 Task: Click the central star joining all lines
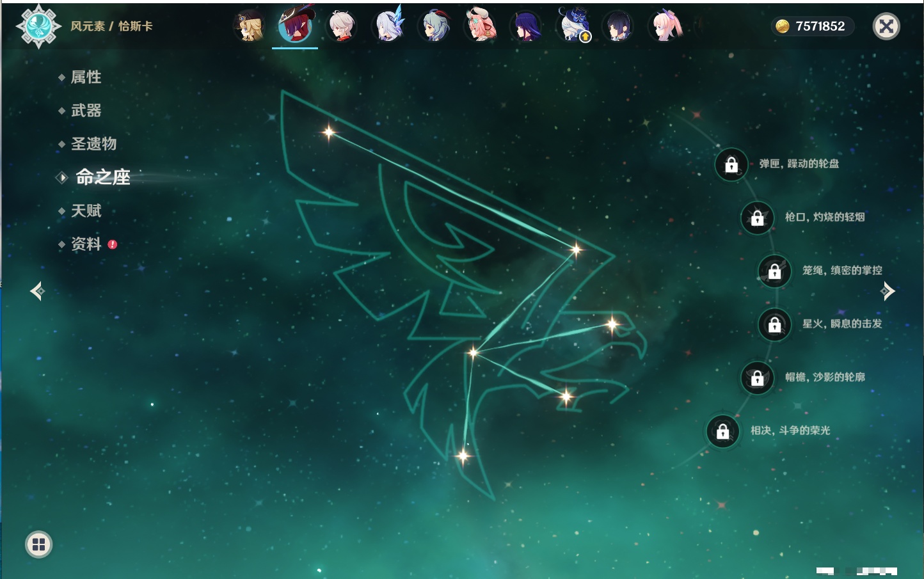click(x=474, y=352)
